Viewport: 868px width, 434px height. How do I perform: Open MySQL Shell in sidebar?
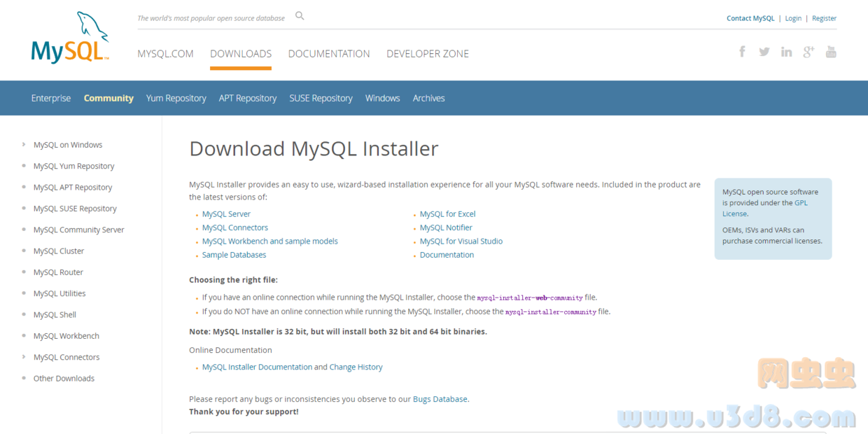55,314
